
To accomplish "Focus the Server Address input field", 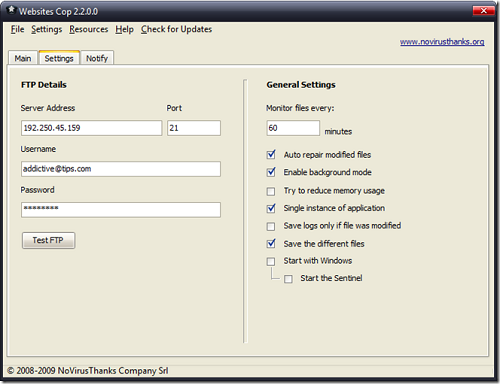I will [91, 128].
